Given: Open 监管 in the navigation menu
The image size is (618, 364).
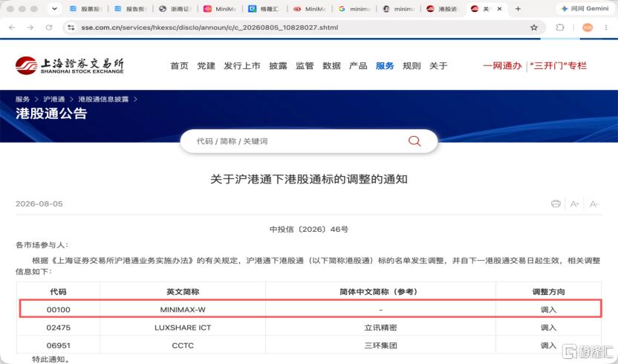Looking at the screenshot, I should pos(305,66).
